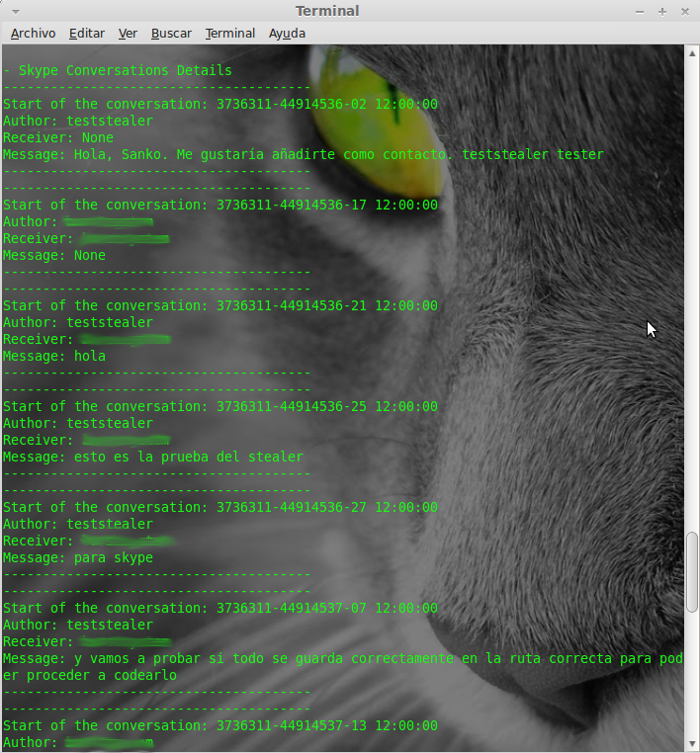Click the 'Skype Conversations Details' heading
Viewport: 700px width, 753px height.
tap(125, 71)
